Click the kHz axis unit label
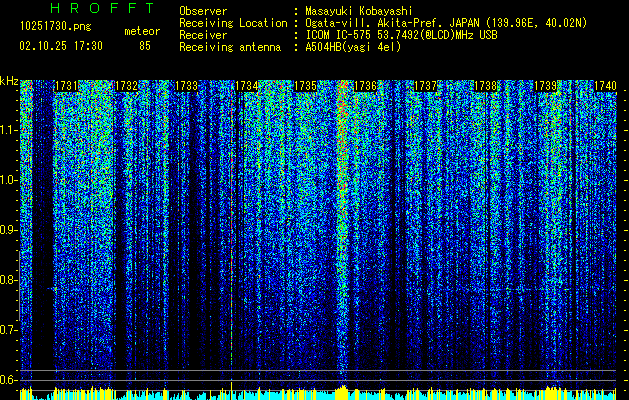This screenshot has width=629, height=400. pyautogui.click(x=9, y=81)
